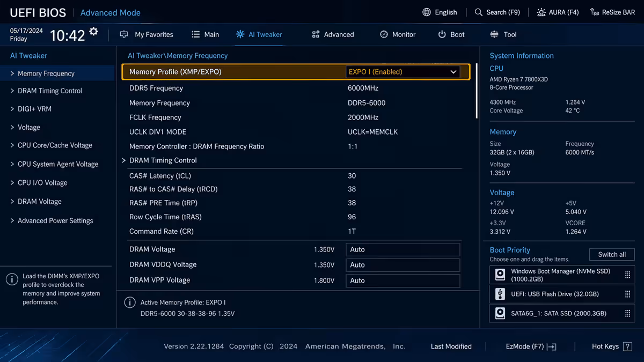Switch to the Boot tab
The width and height of the screenshot is (644, 362).
[451, 34]
